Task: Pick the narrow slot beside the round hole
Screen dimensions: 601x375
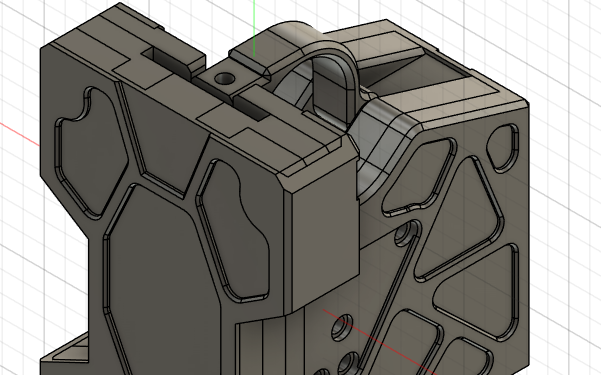Action: pyautogui.click(x=250, y=107)
